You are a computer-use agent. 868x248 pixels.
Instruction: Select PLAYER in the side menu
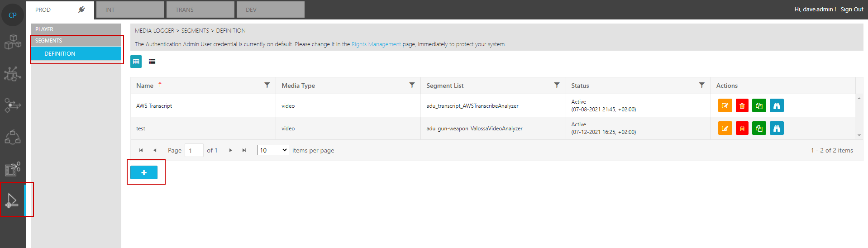[76, 29]
